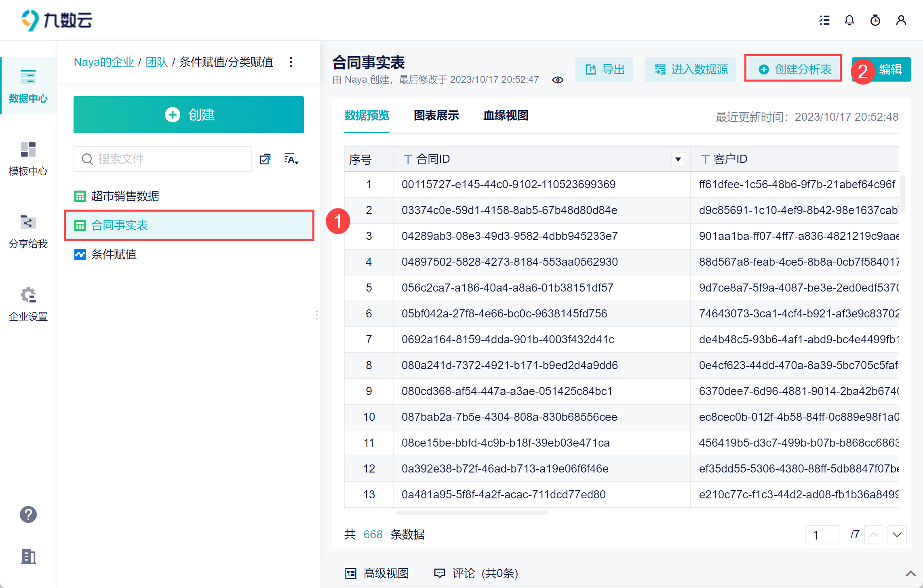Switch to the 血缘视图 tab
The height and width of the screenshot is (588, 923).
(x=506, y=116)
